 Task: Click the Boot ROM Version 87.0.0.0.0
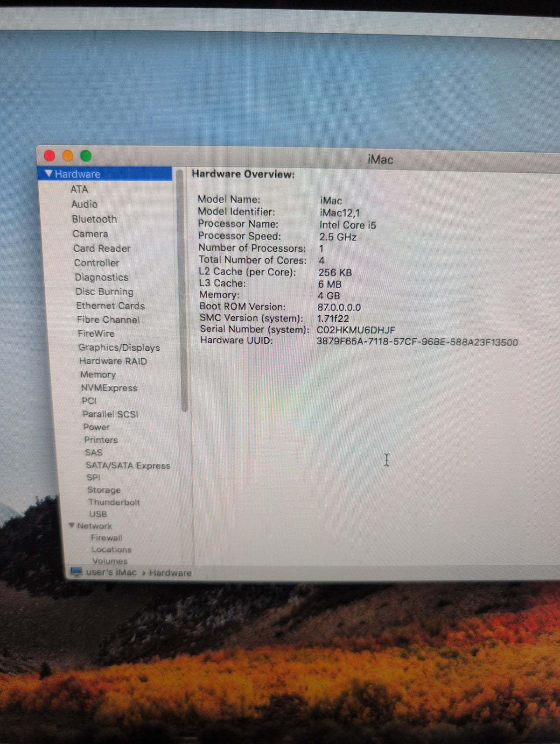point(339,307)
